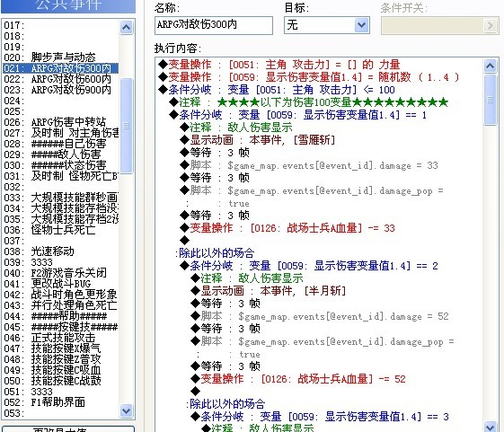Viewport: 504px width, 432px height.
Task: Select event 048: 技能按键Z普攻
Action: click(61, 359)
